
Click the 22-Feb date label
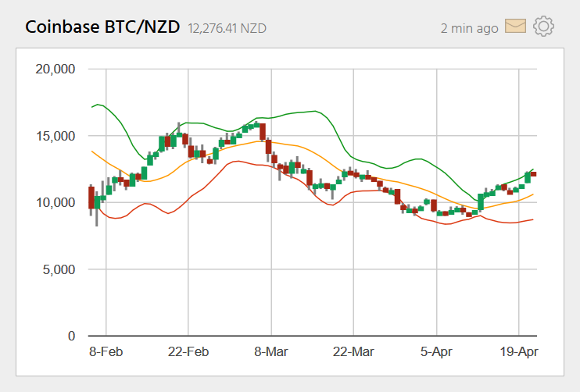pos(188,353)
